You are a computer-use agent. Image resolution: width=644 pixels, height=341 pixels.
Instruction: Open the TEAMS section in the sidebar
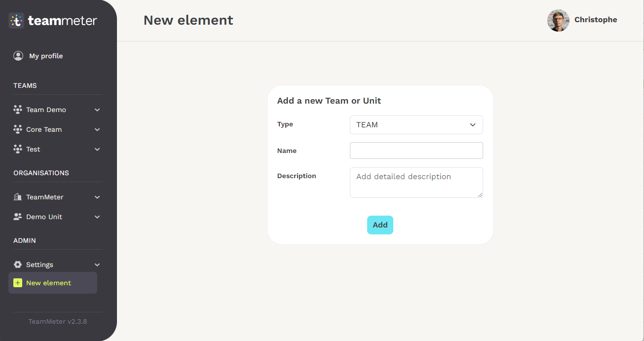click(25, 85)
